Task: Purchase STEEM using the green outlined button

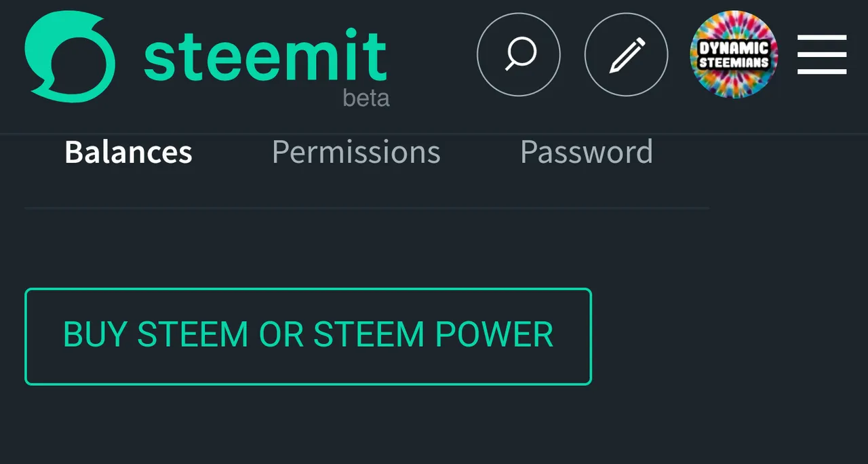Action: click(308, 336)
